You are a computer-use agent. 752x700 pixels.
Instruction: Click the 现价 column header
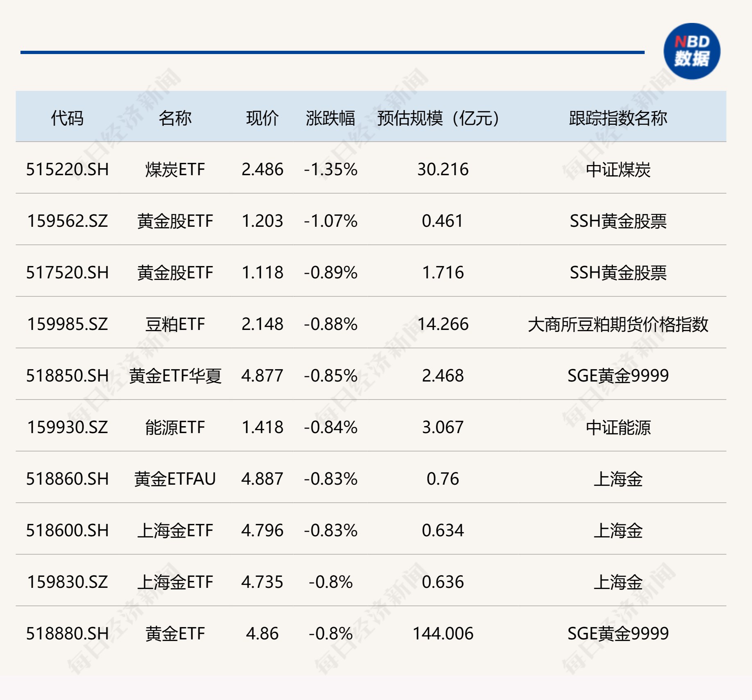tap(262, 118)
